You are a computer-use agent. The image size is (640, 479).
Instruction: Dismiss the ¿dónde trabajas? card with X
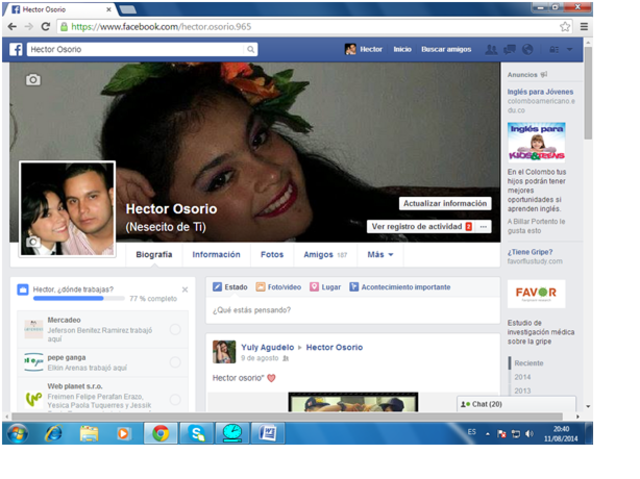(x=185, y=289)
